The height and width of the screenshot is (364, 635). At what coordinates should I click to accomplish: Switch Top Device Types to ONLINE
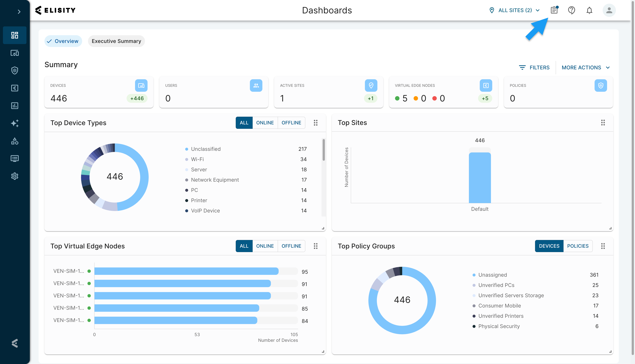265,123
